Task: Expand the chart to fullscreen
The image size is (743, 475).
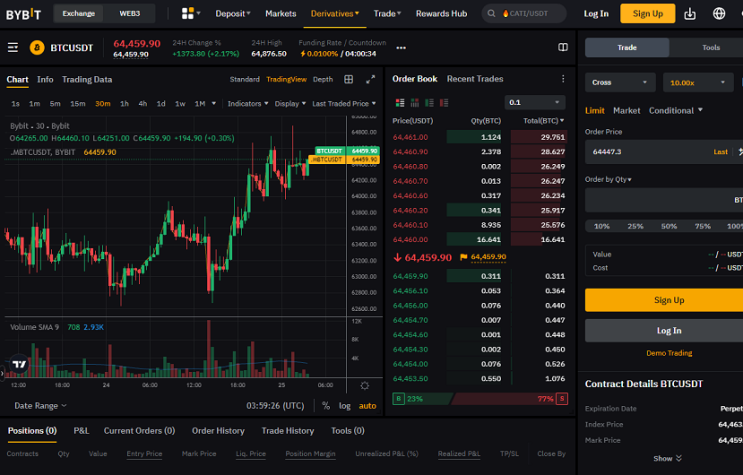Action: 371,79
